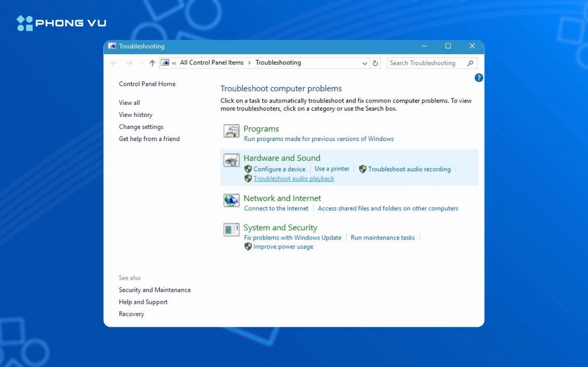
Task: Open Change settings in sidebar
Action: point(141,127)
